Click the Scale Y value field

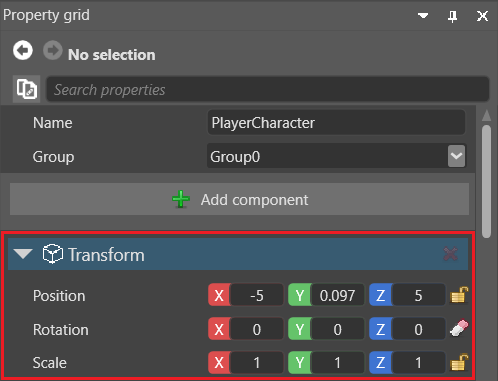coord(337,362)
